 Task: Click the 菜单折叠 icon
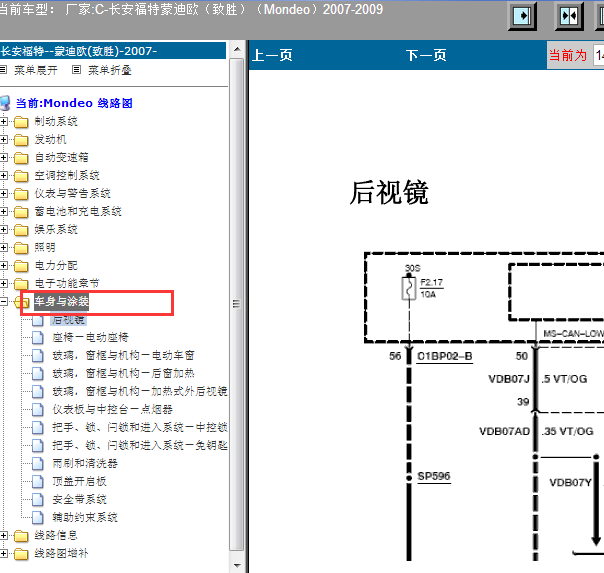click(76, 70)
